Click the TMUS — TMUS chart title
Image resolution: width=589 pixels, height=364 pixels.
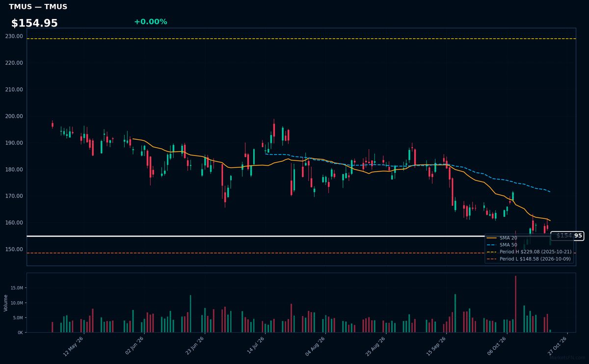pyautogui.click(x=38, y=7)
